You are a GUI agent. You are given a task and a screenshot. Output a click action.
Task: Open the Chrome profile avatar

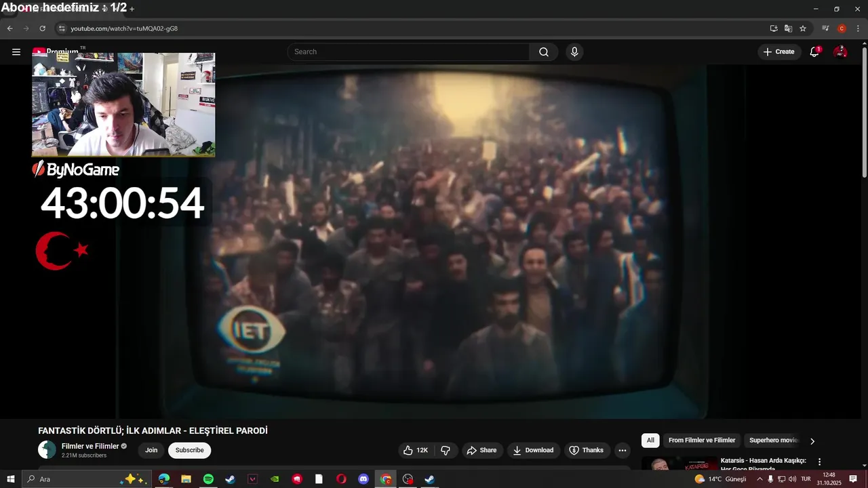[x=842, y=28]
